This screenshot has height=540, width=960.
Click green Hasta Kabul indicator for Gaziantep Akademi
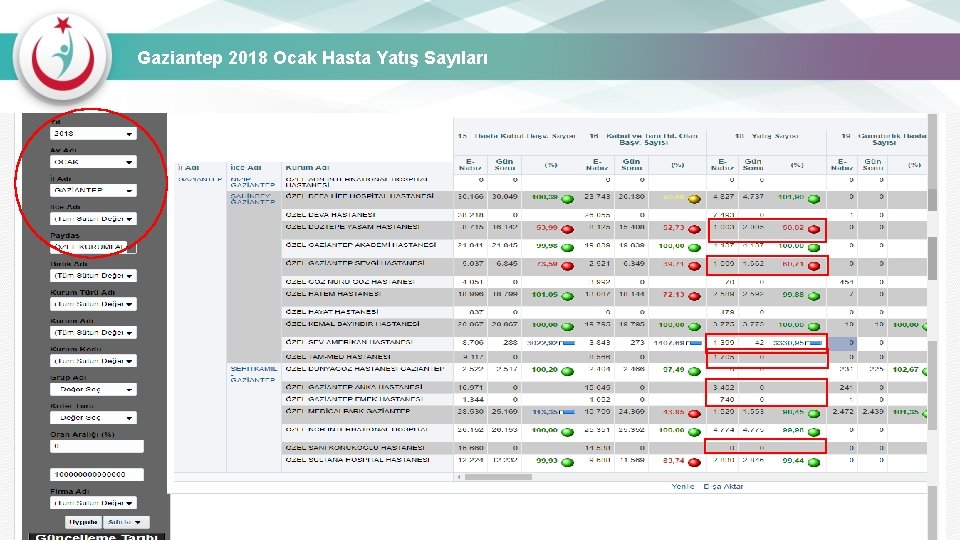point(568,247)
